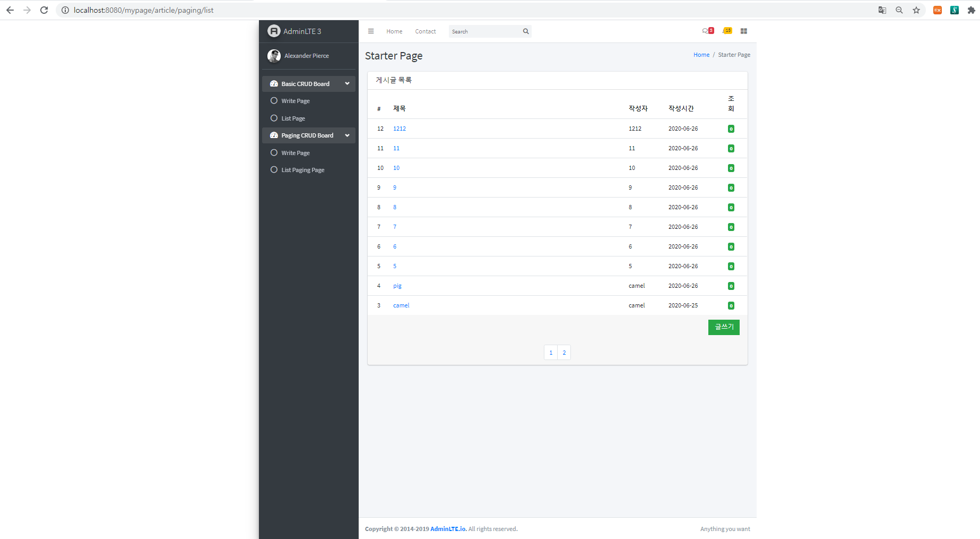Click the Home breadcrumb link
Viewport: 980px width, 539px height.
[701, 55]
